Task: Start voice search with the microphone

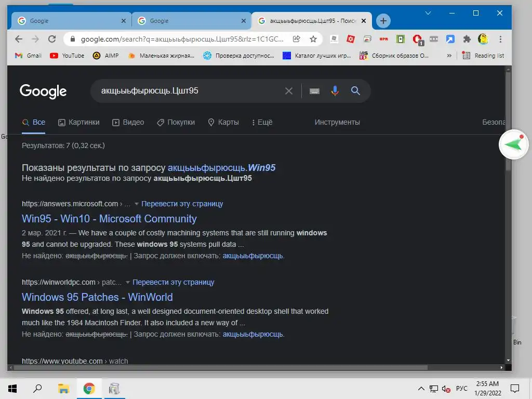Action: pyautogui.click(x=335, y=91)
